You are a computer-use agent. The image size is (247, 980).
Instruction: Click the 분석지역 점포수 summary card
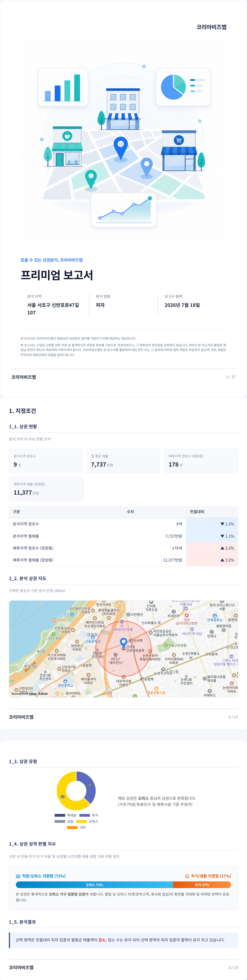tap(46, 461)
